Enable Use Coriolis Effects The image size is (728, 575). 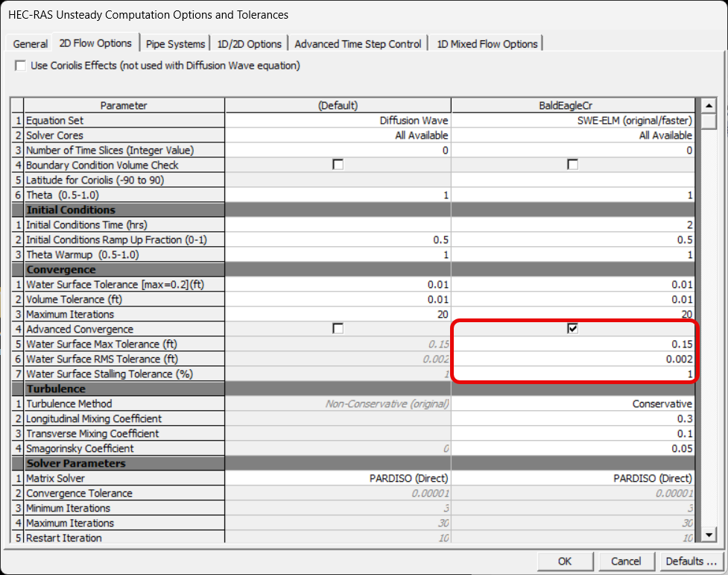pos(20,66)
